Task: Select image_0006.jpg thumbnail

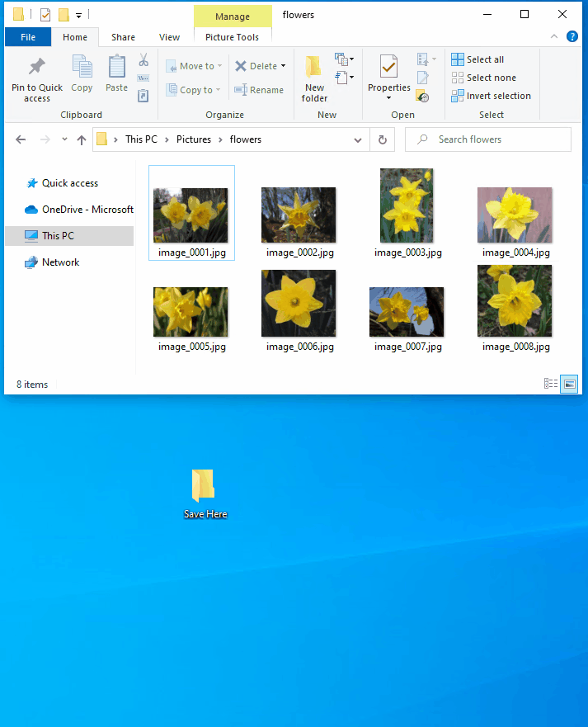Action: [x=299, y=304]
